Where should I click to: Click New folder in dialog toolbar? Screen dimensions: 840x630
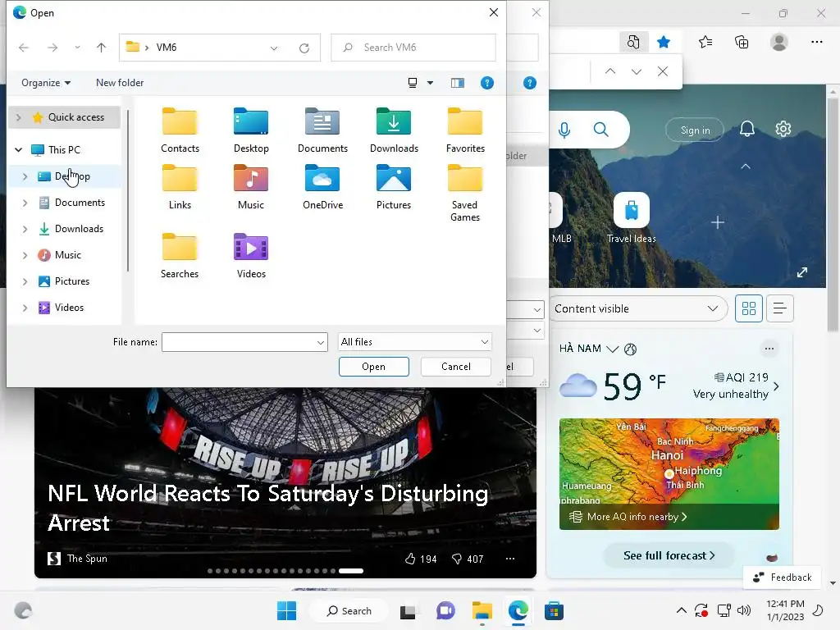[x=120, y=83]
